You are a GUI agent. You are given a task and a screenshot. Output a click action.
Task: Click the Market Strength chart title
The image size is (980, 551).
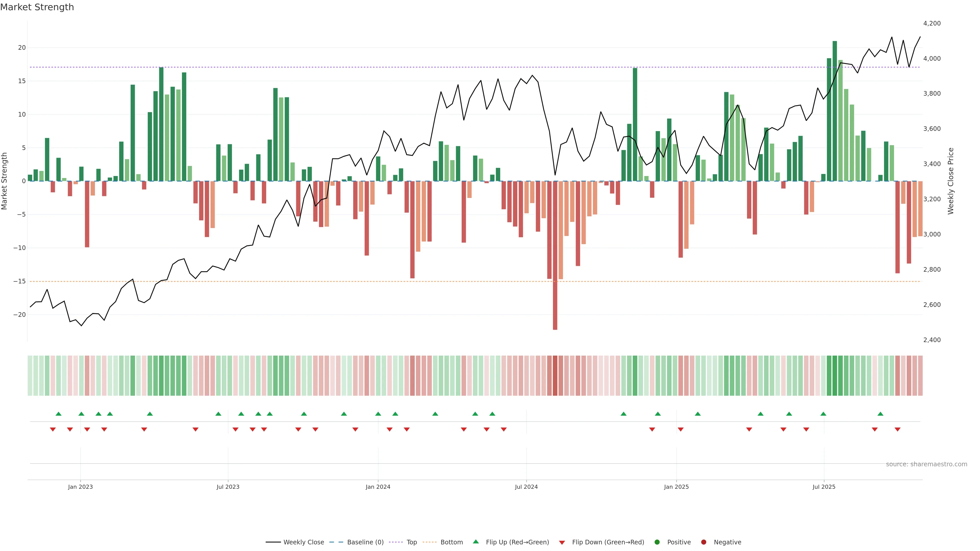point(37,7)
